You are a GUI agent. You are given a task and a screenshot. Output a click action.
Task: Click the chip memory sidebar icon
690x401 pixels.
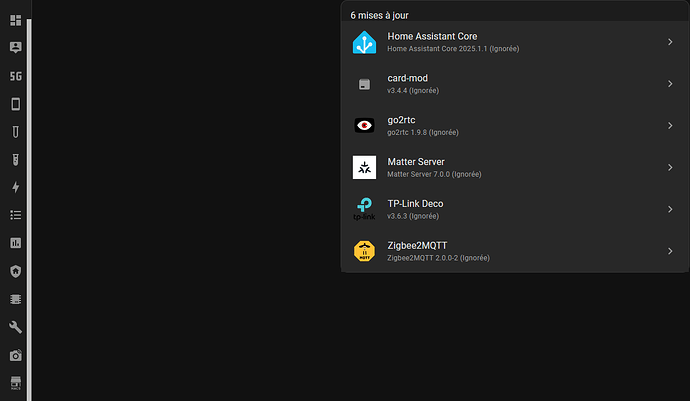tap(15, 299)
